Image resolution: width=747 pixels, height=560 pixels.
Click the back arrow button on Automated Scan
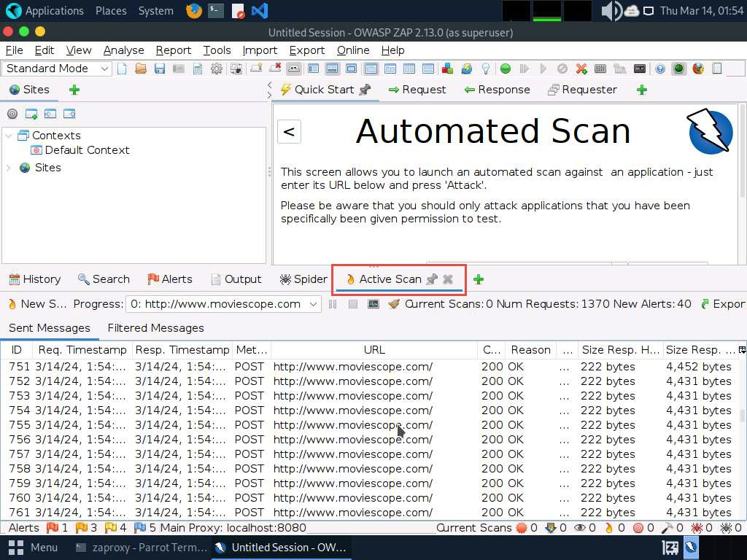[x=289, y=132]
